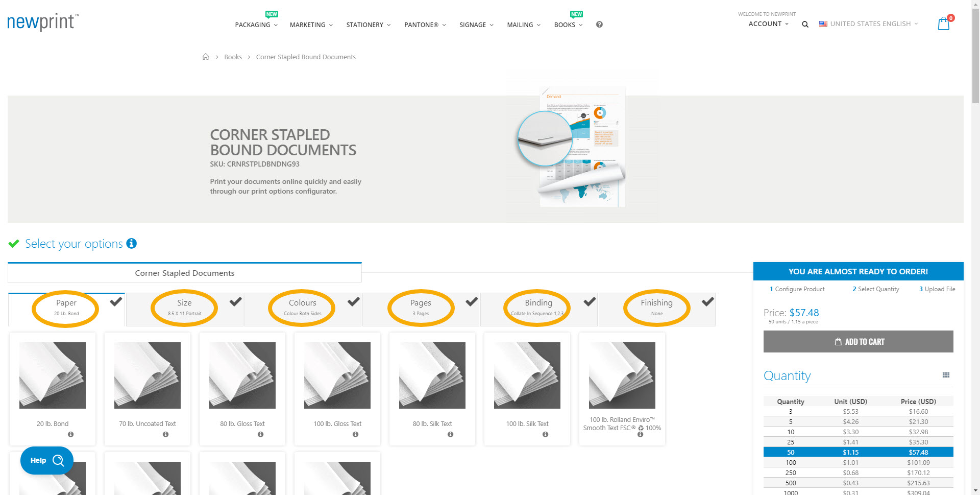This screenshot has width=980, height=495.
Task: Show info for 70 lb. Uncoated Text
Action: (x=166, y=434)
